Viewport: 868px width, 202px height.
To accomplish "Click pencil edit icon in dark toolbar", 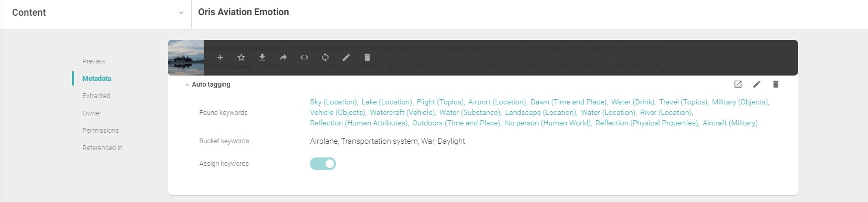I will click(x=346, y=57).
